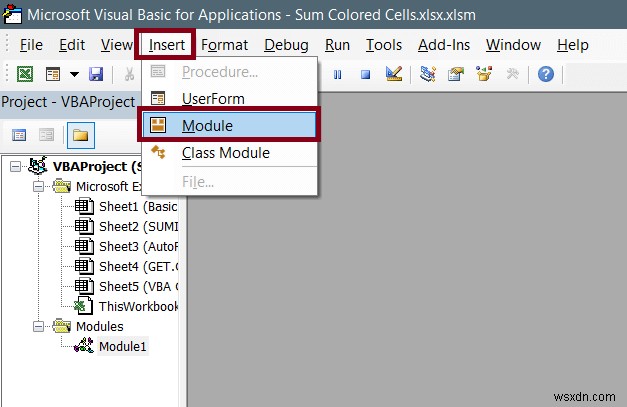Choose Class Module from the Insert menu
Viewport: 627px width, 407px height.
[x=230, y=153]
